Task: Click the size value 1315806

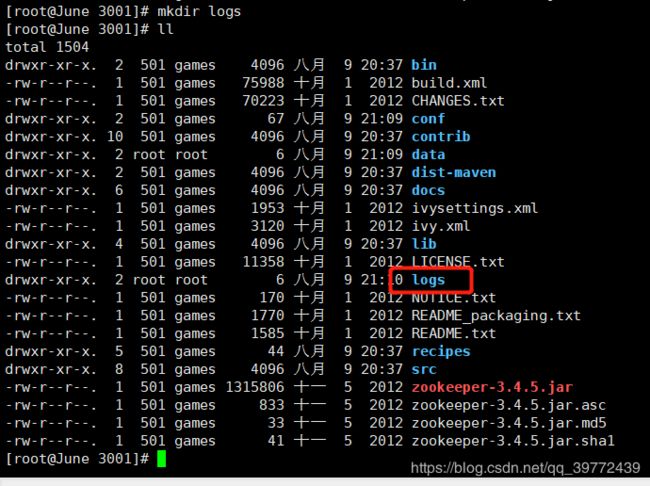Action: coord(255,387)
